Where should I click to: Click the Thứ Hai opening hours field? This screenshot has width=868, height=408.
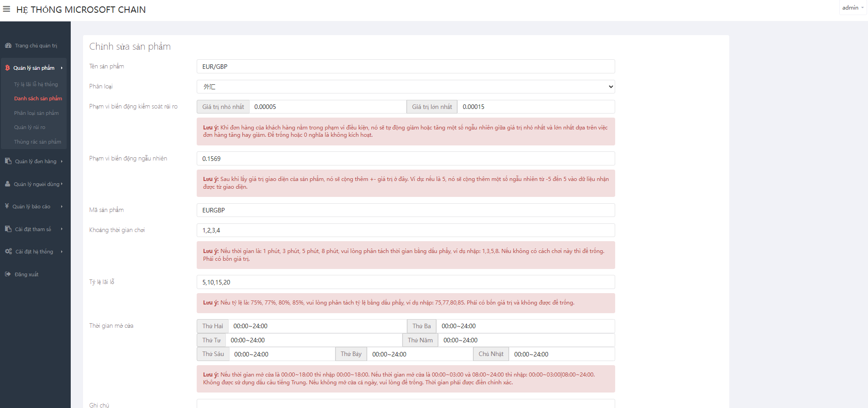point(317,326)
